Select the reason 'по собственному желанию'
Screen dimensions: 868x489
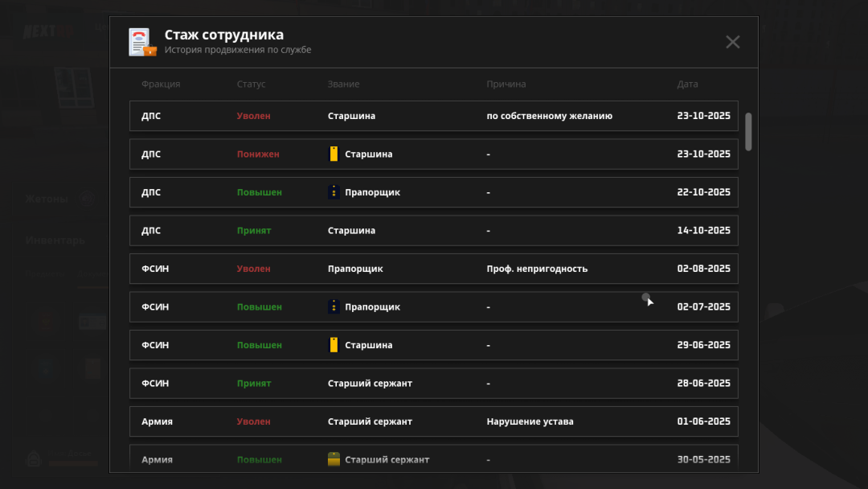click(549, 116)
